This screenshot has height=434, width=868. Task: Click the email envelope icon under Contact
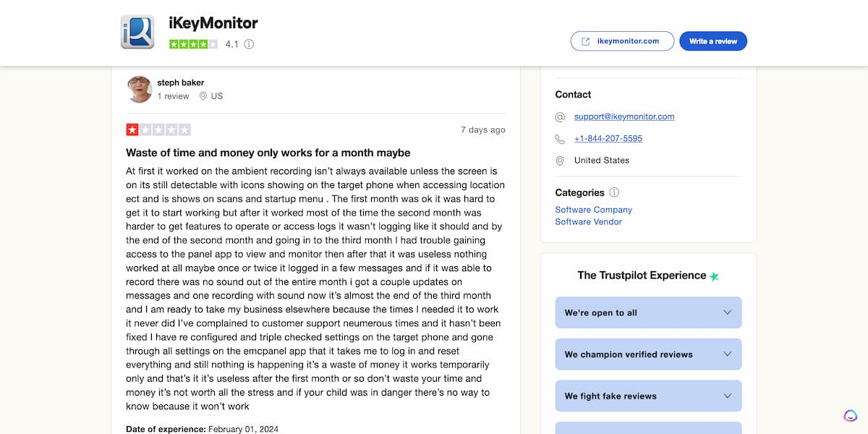(x=560, y=116)
